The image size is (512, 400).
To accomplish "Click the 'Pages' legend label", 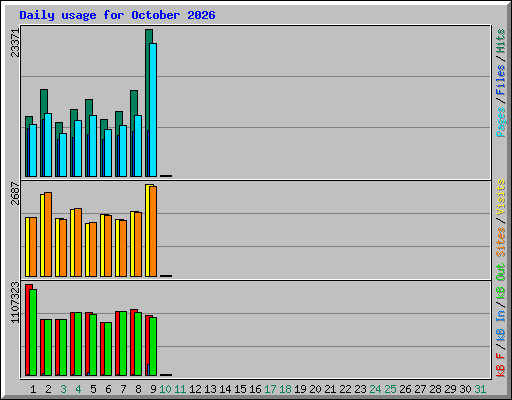I will click(501, 122).
